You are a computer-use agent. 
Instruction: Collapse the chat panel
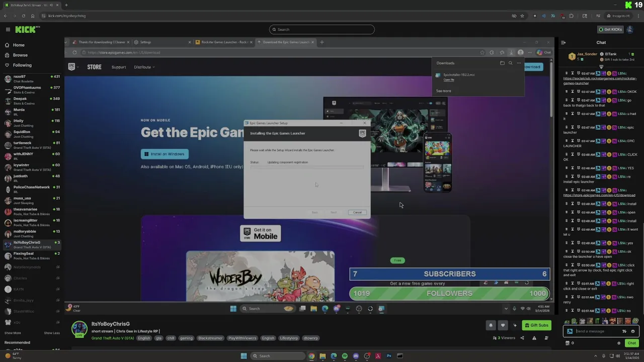tap(563, 43)
